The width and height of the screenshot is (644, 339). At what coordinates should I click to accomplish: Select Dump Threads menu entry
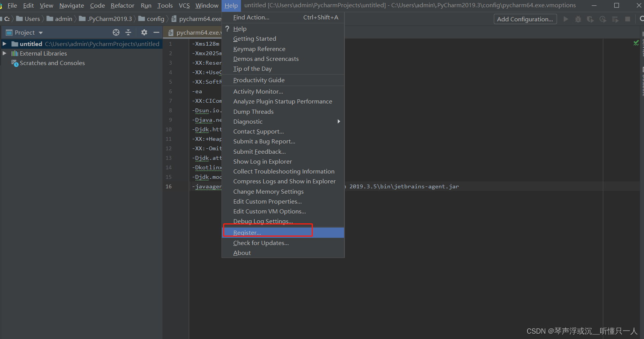[283, 111]
